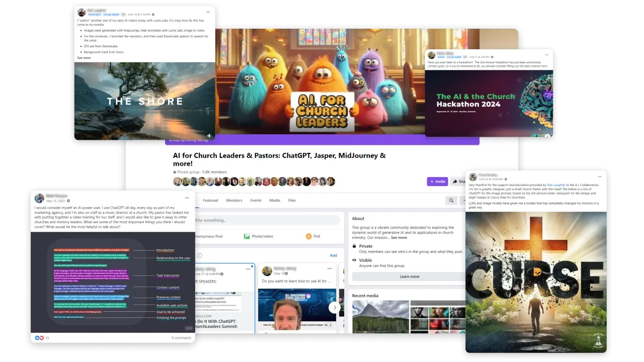Screen dimensions: 644x362
Task: Open the portrait grid image in Recent media
Action: click(438, 317)
